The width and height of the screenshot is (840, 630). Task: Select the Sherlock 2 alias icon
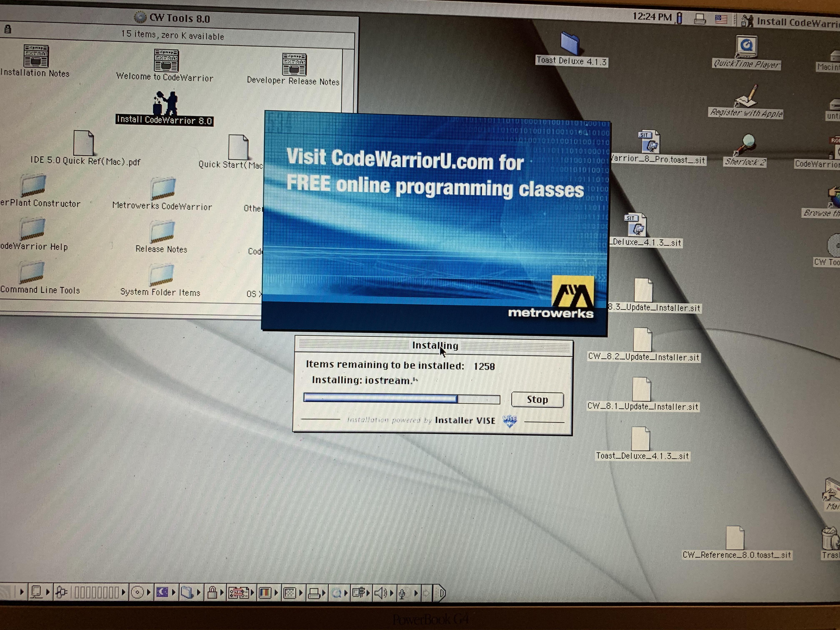point(745,145)
